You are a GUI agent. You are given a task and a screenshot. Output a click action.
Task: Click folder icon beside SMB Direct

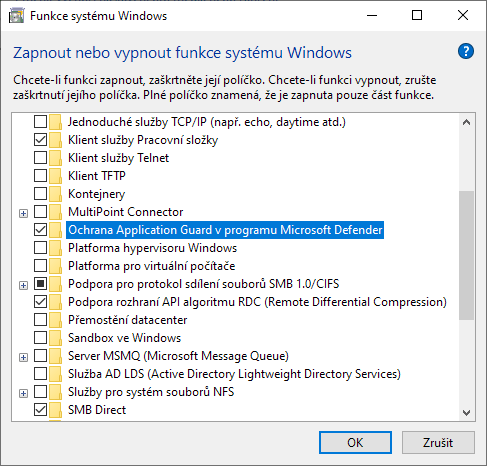click(55, 410)
